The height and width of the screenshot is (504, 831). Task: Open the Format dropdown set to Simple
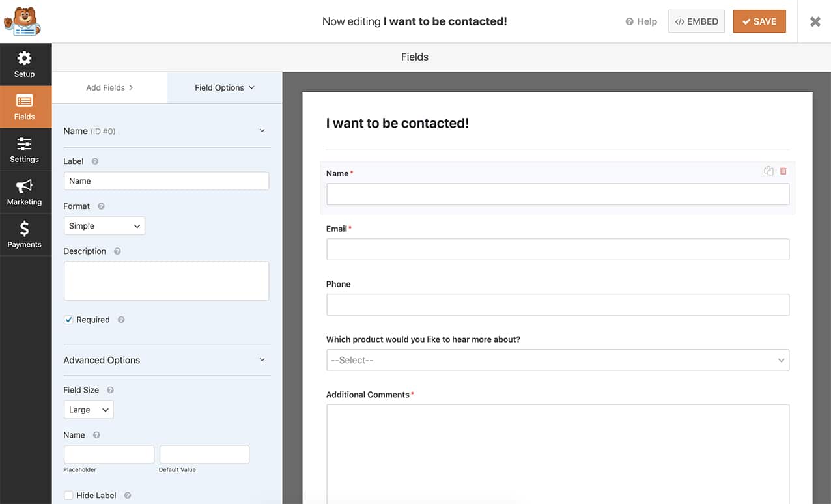point(104,226)
